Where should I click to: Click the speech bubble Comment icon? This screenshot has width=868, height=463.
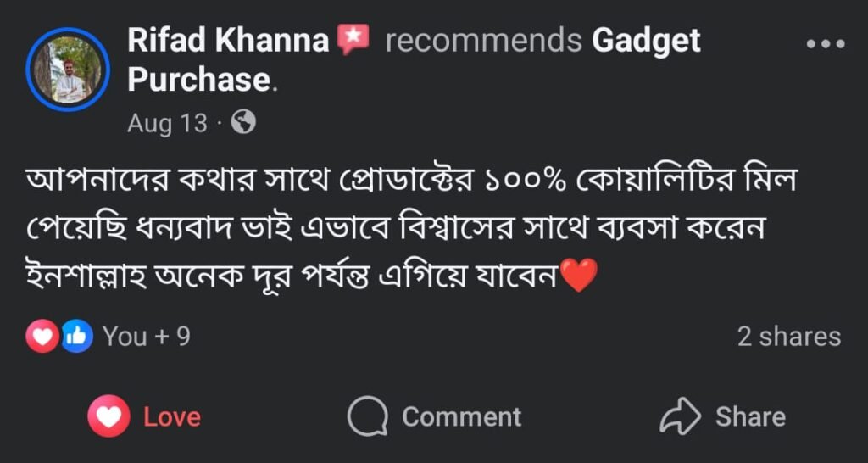click(368, 417)
